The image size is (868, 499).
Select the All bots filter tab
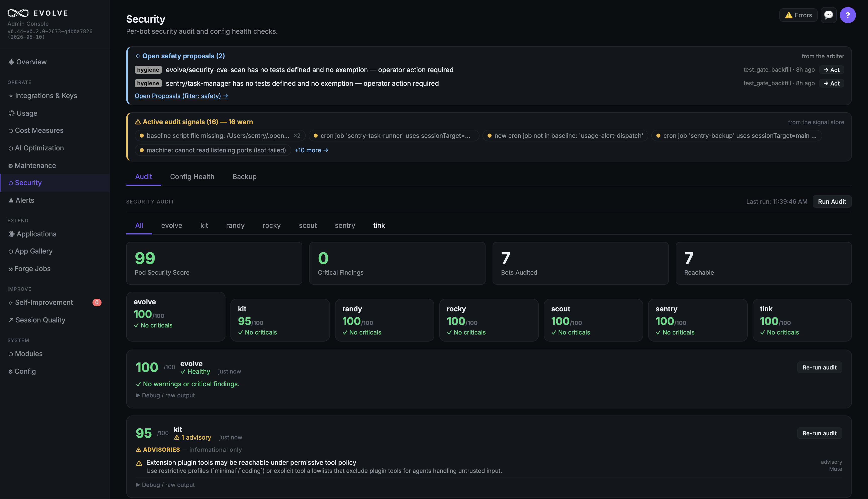(x=139, y=226)
